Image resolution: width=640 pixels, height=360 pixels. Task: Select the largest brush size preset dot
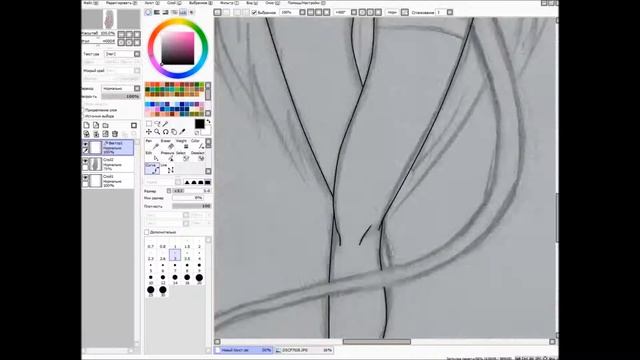(x=163, y=290)
